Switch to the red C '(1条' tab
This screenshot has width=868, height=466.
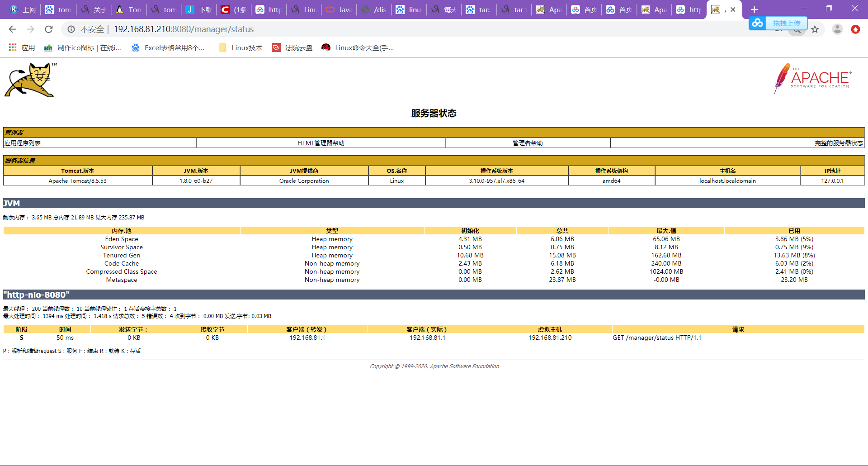coord(234,10)
